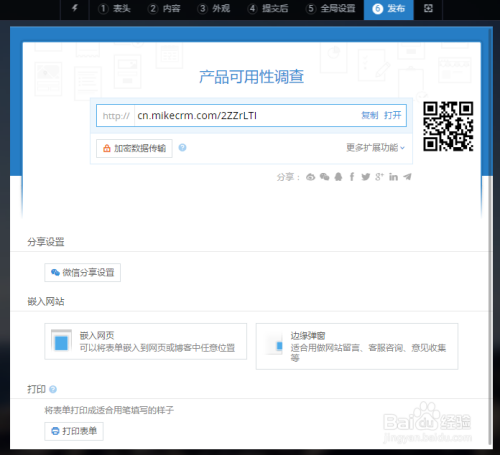Share the form via Telegram icon
Viewport: 500px width, 455px height.
pyautogui.click(x=407, y=177)
